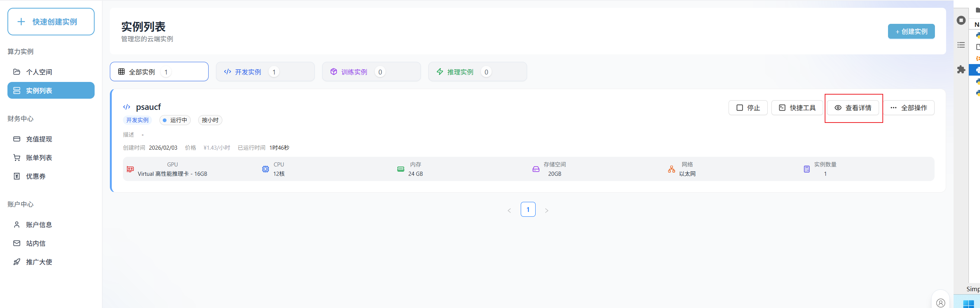Open 优惠券 page
Screen dimensions: 980x308
pyautogui.click(x=51, y=177)
